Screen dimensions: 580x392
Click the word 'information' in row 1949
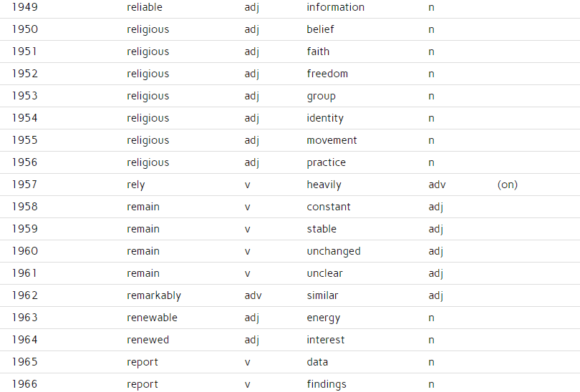tap(336, 7)
